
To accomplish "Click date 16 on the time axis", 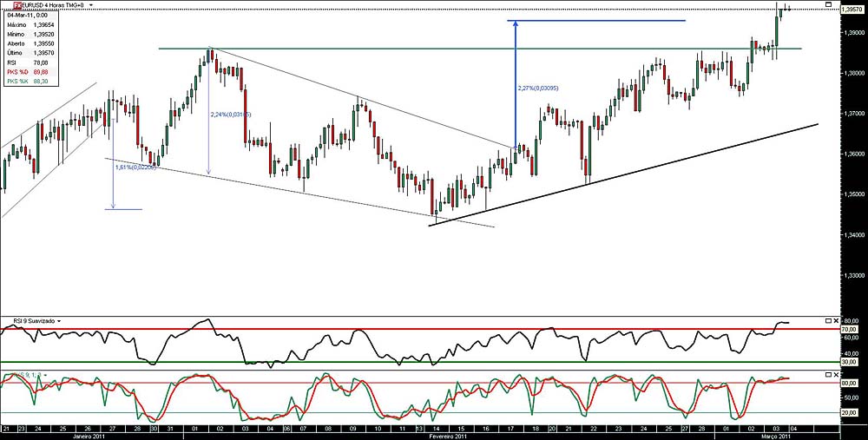I will [485, 429].
